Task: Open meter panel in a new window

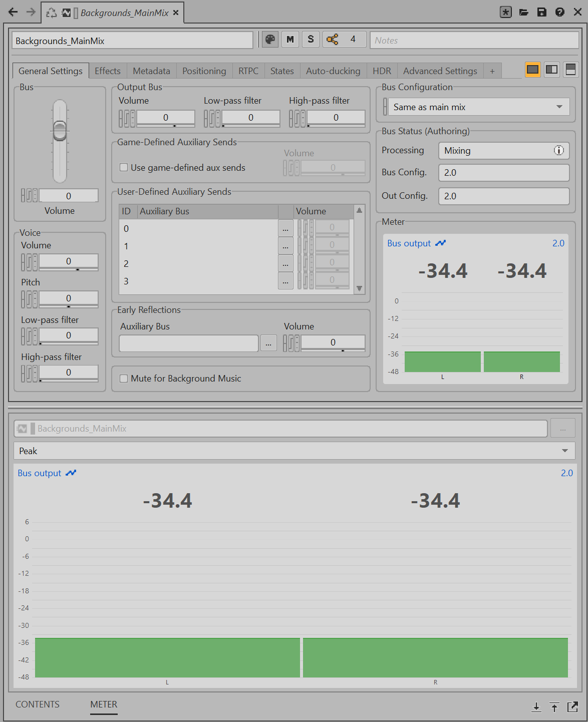Action: 572,706
